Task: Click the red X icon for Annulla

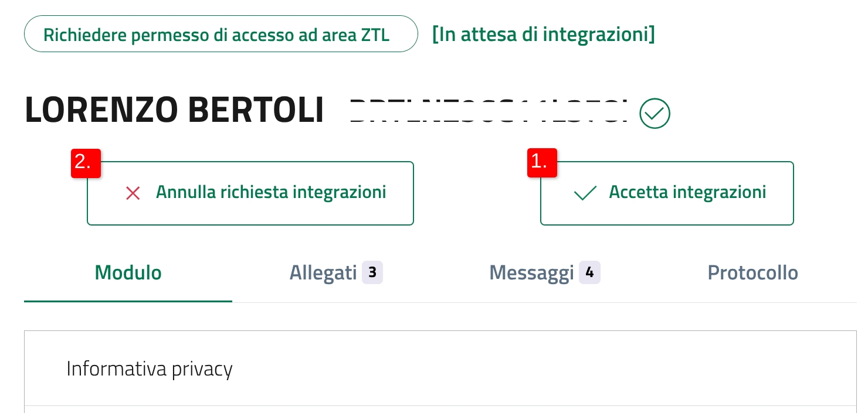Action: point(133,193)
